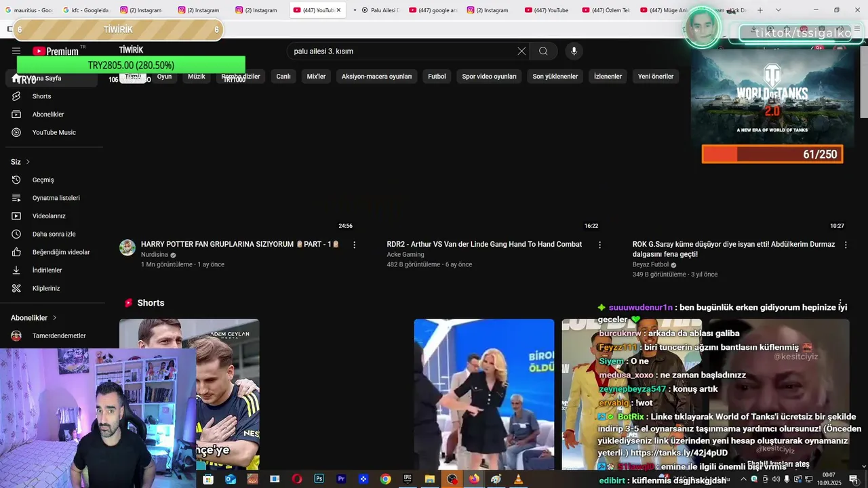868x488 pixels.
Task: Select the Son yüklenenler chip
Action: click(x=555, y=77)
